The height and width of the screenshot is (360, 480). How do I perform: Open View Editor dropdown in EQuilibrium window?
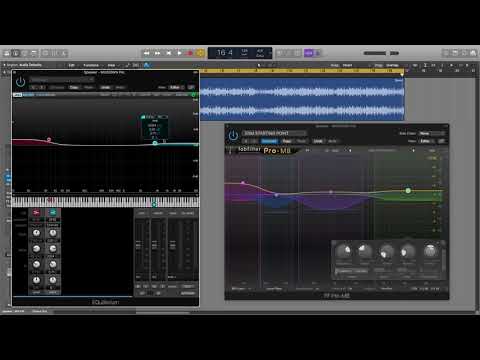175,87
